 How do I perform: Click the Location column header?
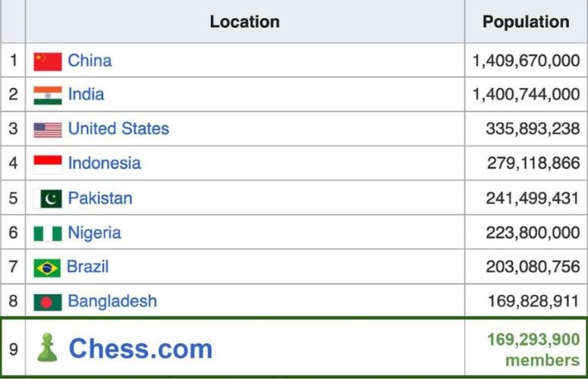coord(244,22)
